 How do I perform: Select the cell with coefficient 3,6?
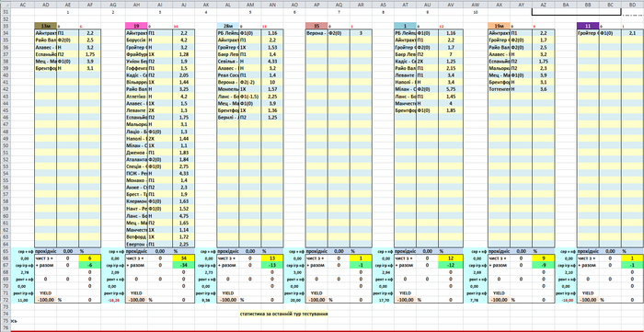pos(544,89)
